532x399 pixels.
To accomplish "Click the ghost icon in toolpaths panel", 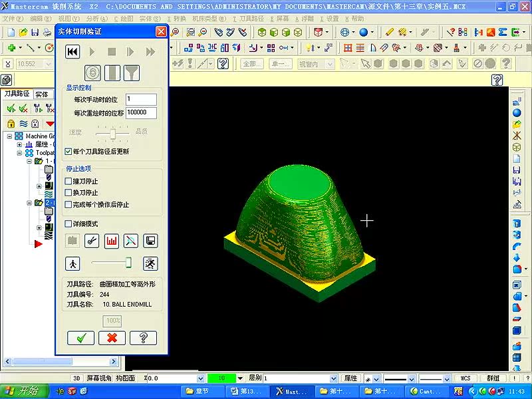I will (x=35, y=124).
